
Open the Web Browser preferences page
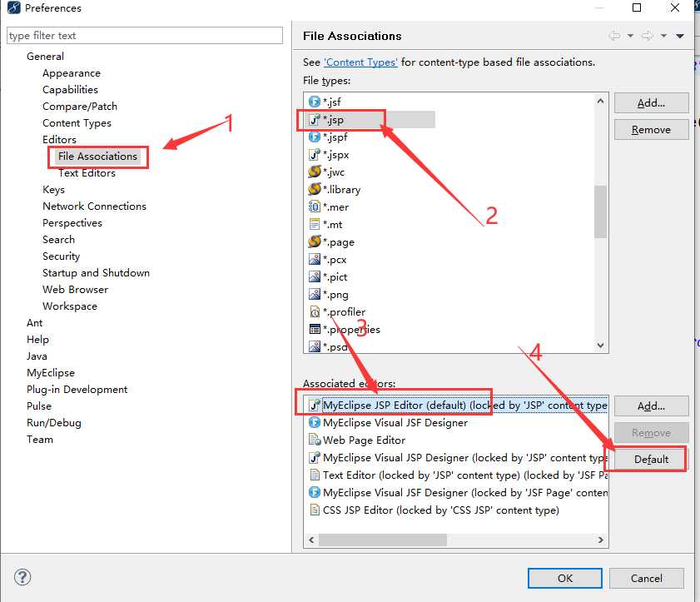[76, 290]
